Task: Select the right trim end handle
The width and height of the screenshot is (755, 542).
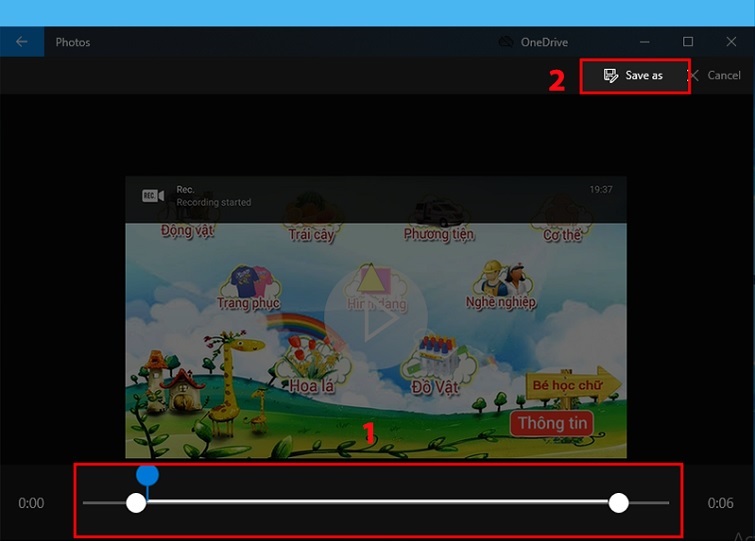Action: click(619, 503)
